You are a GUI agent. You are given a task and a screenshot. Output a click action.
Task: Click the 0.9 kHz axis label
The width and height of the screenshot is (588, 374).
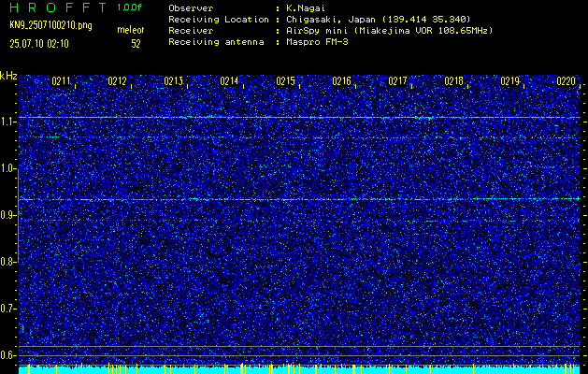point(7,215)
